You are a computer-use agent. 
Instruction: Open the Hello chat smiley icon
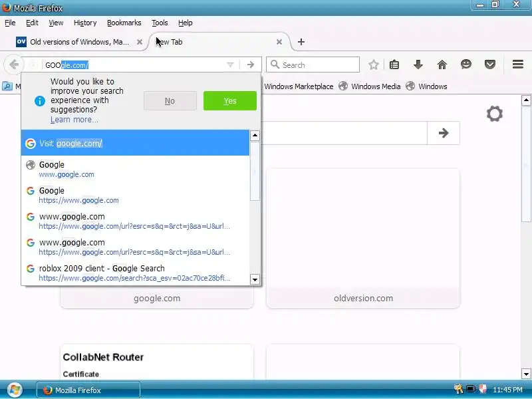[466, 65]
